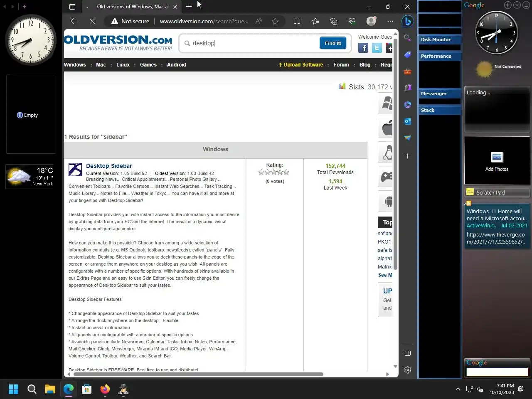Open the Edge profile avatar
The width and height of the screenshot is (532, 399).
pos(371,21)
